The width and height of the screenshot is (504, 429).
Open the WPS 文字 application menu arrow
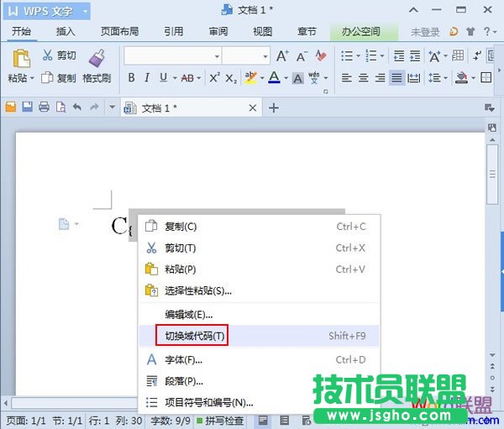click(85, 11)
